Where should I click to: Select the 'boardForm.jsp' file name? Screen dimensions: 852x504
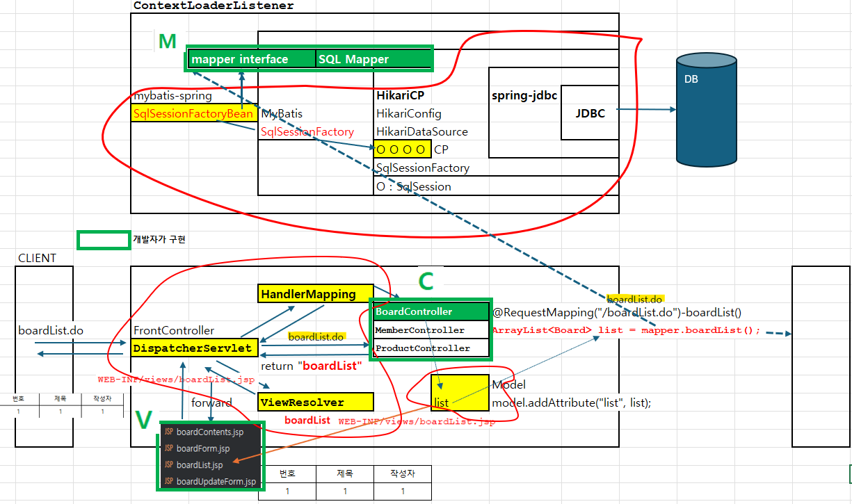click(x=203, y=448)
